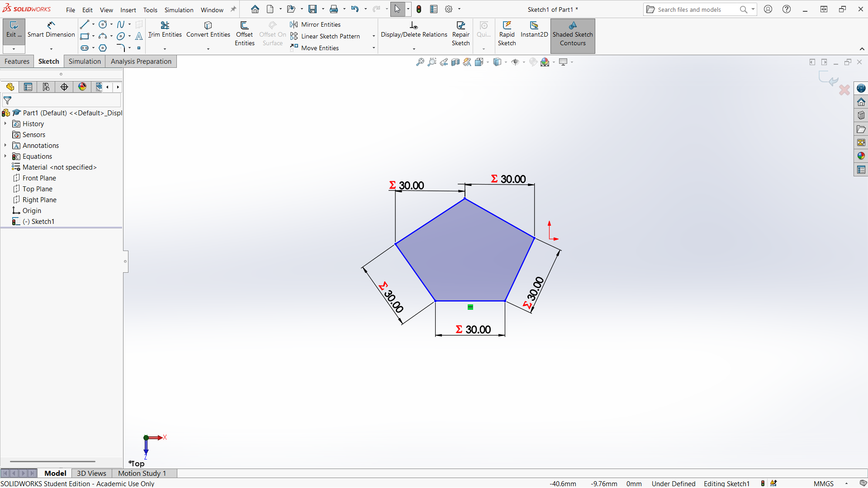Pin the menu bar

(x=233, y=9)
